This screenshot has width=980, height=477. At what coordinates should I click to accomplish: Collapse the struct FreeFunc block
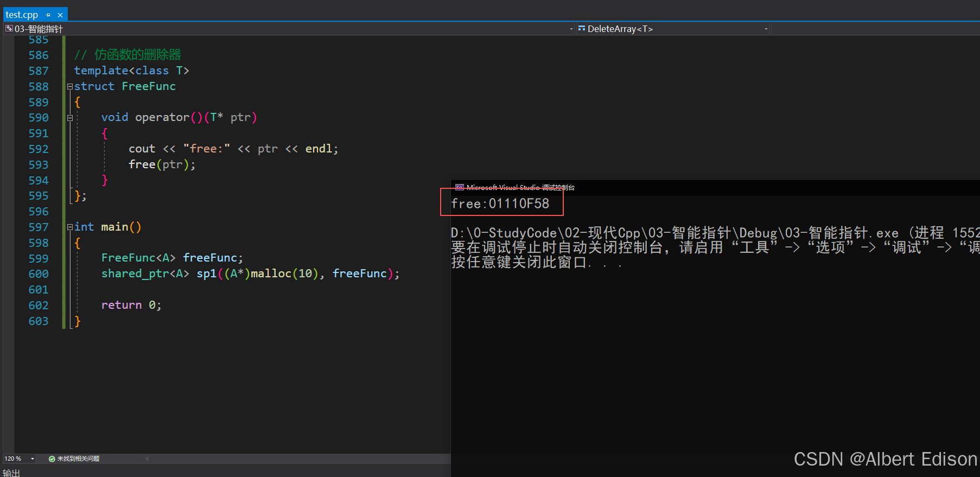[x=70, y=86]
